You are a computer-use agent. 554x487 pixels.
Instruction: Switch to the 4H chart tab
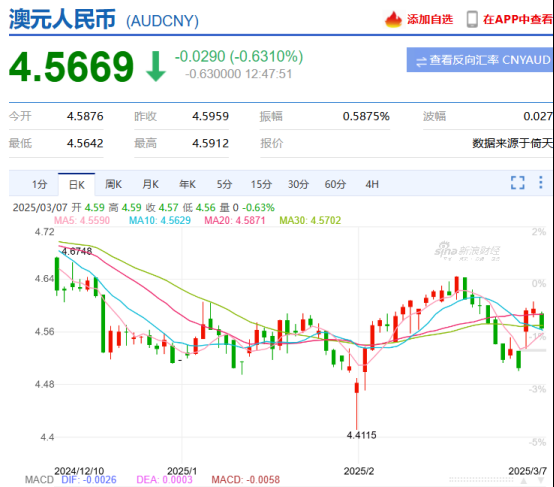[x=372, y=184]
